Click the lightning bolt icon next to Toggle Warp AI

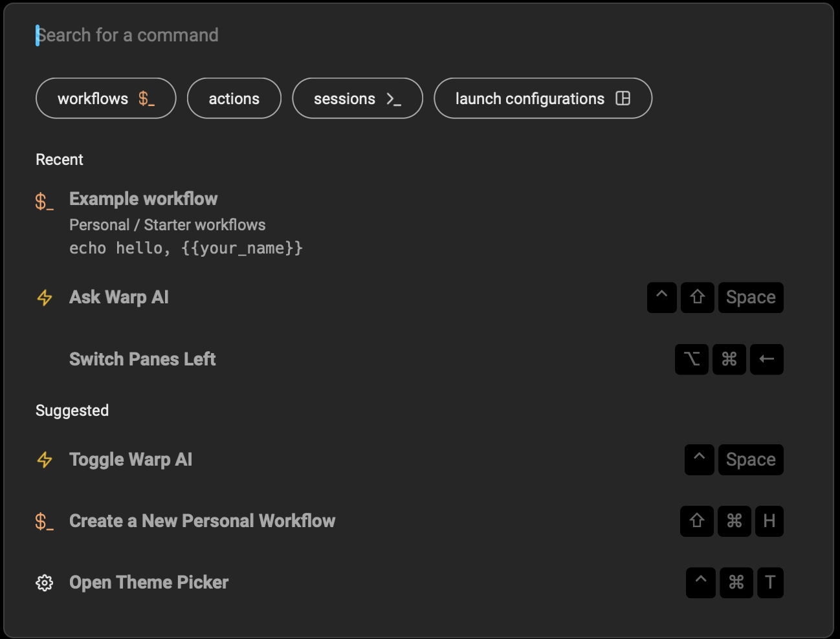tap(45, 460)
